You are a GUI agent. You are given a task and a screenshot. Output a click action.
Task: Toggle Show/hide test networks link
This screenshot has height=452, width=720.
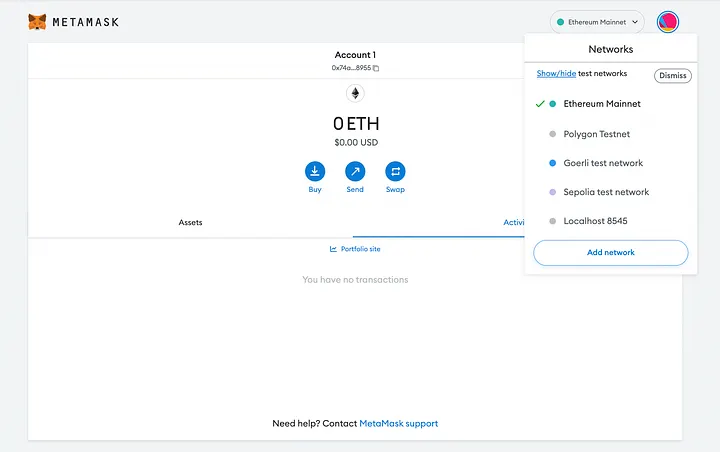557,74
